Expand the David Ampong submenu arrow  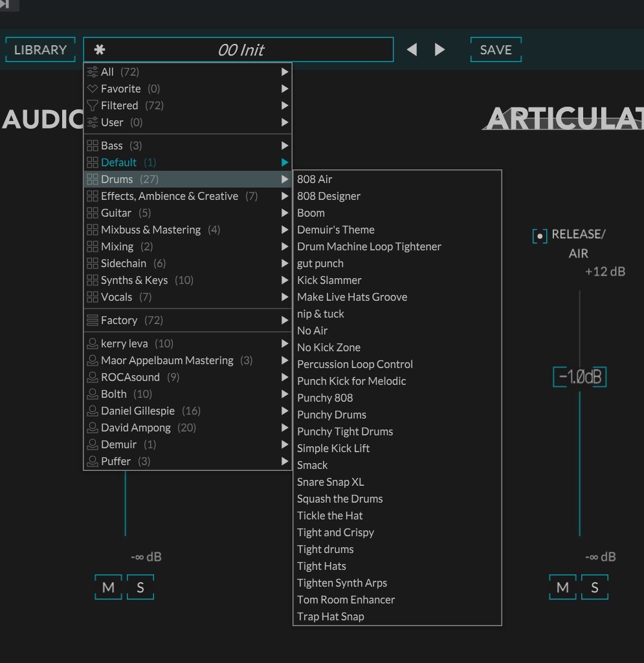tap(285, 428)
